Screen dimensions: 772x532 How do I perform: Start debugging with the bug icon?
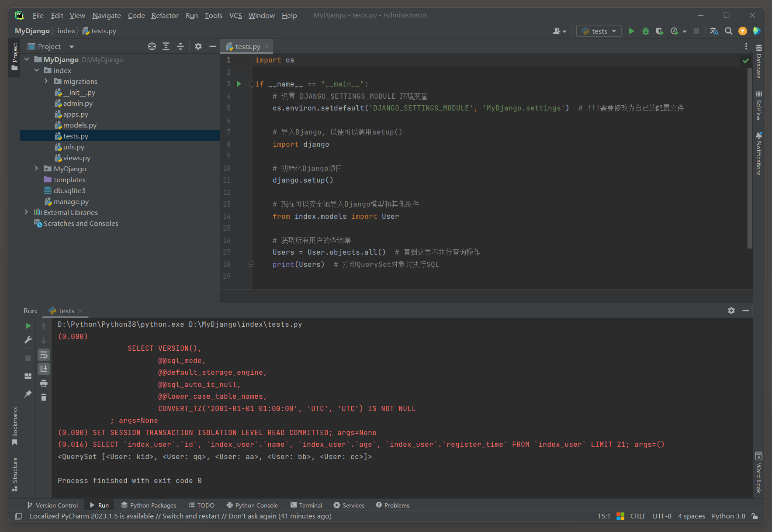coord(645,31)
